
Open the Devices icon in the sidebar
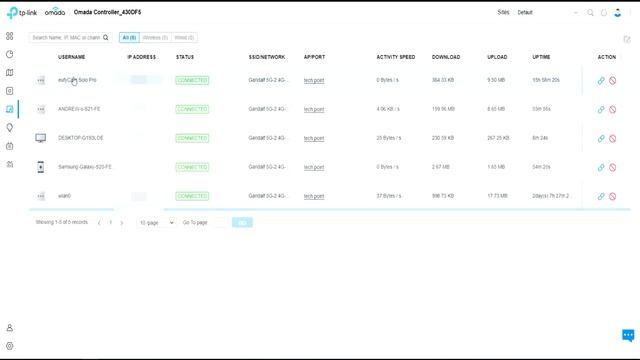[10, 91]
